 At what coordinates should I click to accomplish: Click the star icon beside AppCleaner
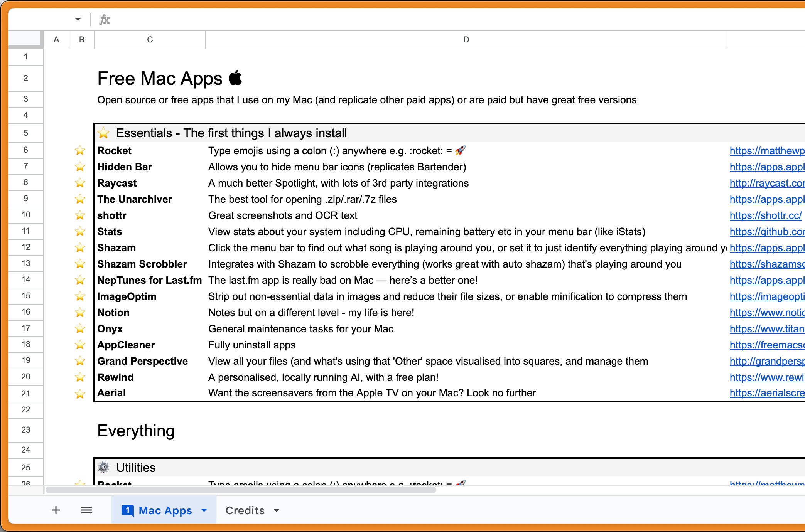80,345
